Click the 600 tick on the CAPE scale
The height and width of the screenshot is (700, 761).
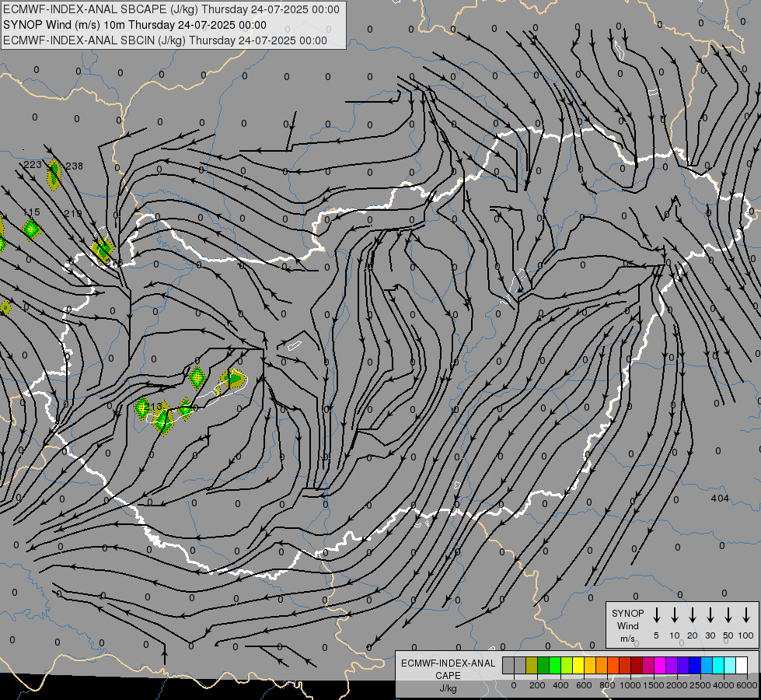(584, 685)
